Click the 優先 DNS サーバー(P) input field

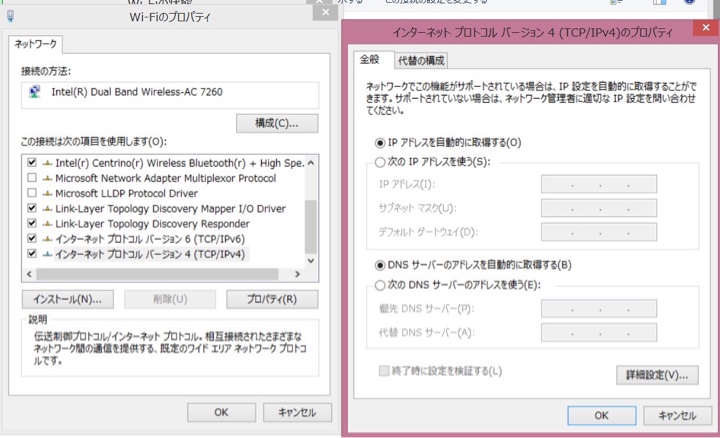coord(599,309)
